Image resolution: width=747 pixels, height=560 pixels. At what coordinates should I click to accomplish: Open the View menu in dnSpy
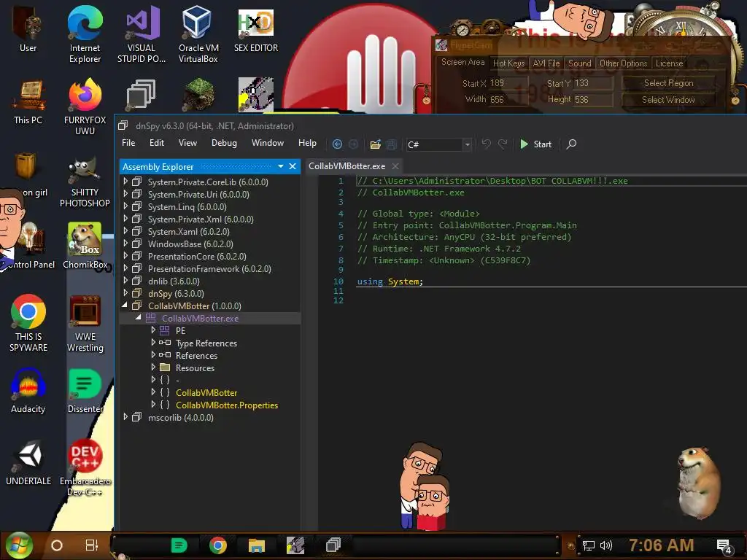coord(187,143)
